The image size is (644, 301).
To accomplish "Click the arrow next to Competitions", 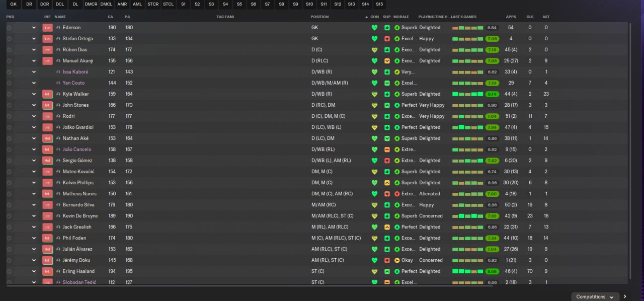I will click(x=625, y=296).
